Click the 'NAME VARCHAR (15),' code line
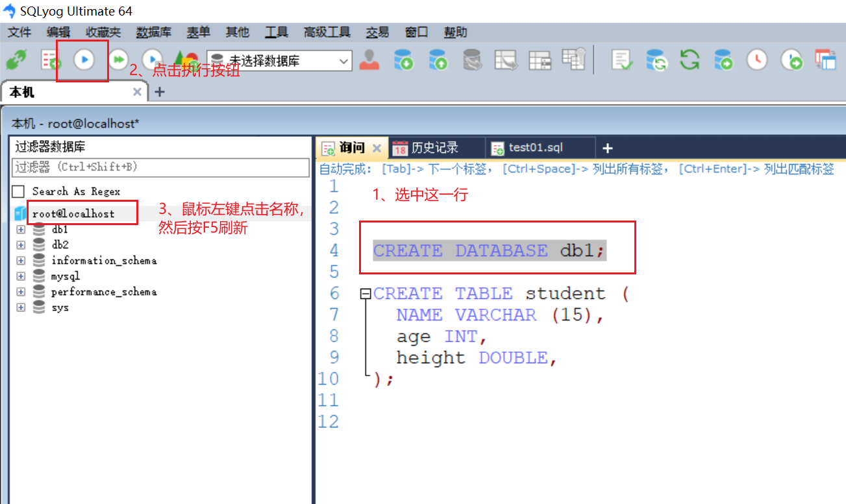This screenshot has height=504, width=846. click(x=501, y=315)
